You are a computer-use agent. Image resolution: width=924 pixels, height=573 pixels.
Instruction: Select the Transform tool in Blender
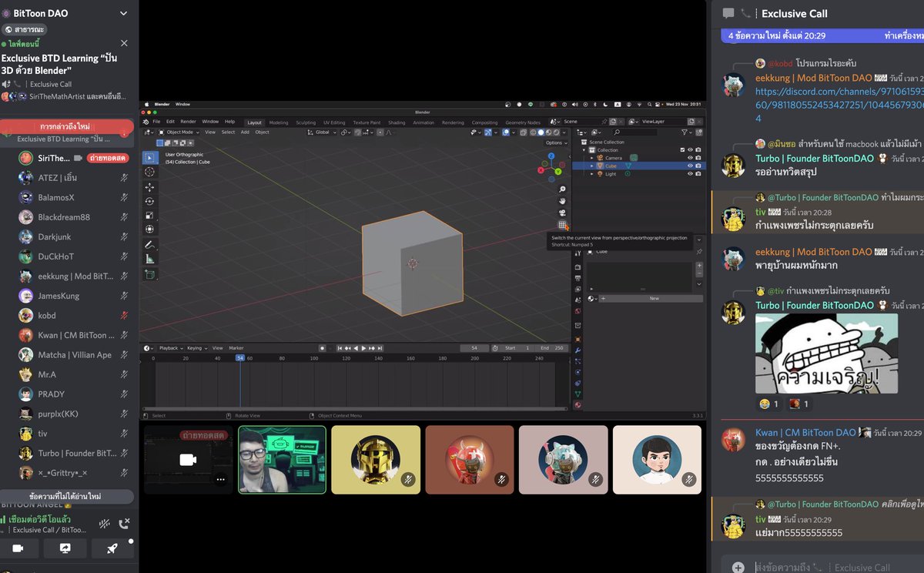pos(150,229)
